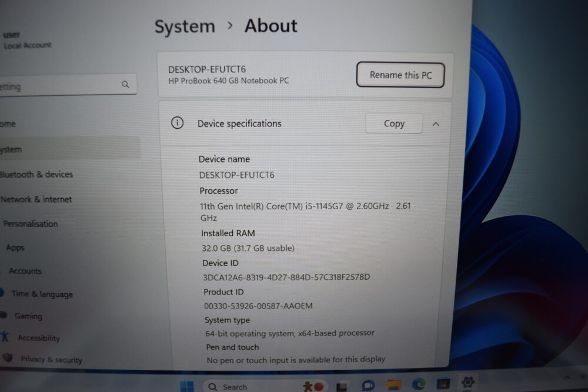Click the Installed RAM label
Image resolution: width=588 pixels, height=392 pixels.
(228, 233)
